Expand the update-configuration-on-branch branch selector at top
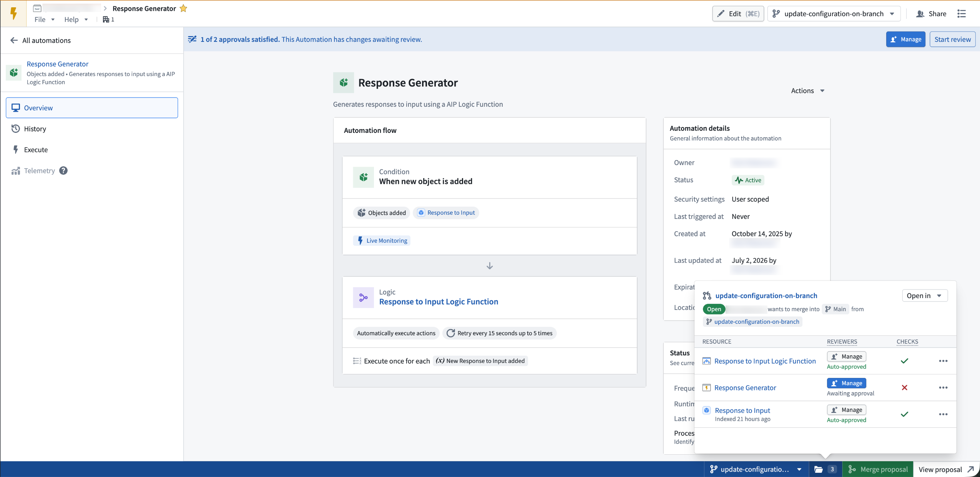 [x=834, y=14]
